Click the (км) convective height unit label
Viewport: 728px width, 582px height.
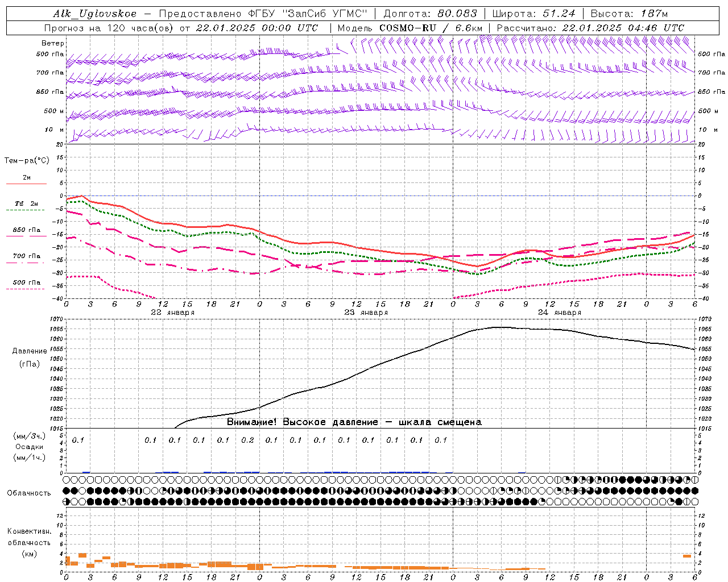pyautogui.click(x=30, y=554)
